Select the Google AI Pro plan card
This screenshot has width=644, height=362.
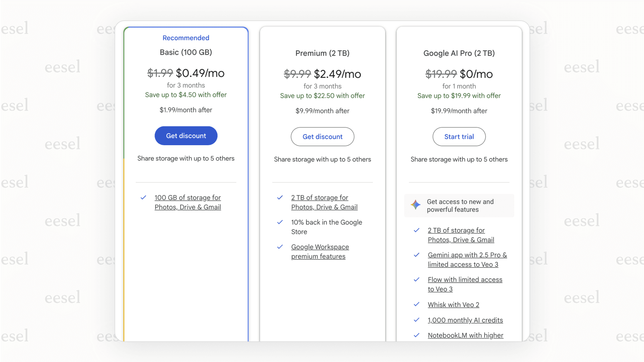[459, 53]
